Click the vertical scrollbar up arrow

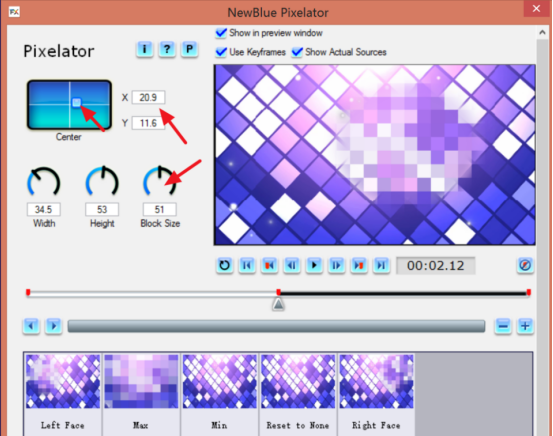tap(542, 32)
